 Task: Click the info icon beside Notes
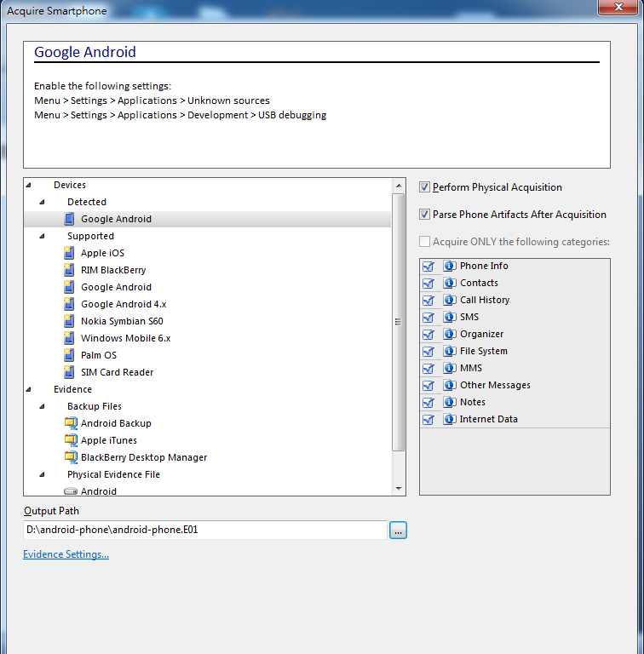click(449, 402)
